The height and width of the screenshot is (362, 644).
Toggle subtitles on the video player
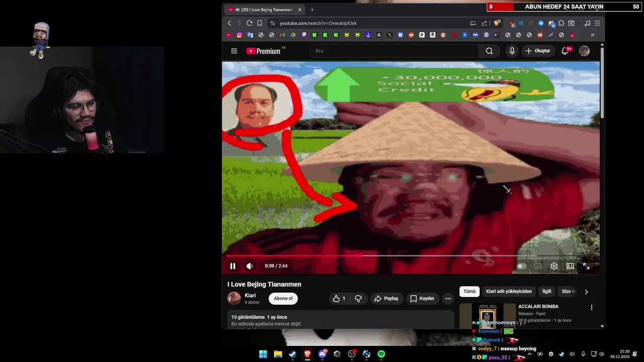[x=538, y=266]
